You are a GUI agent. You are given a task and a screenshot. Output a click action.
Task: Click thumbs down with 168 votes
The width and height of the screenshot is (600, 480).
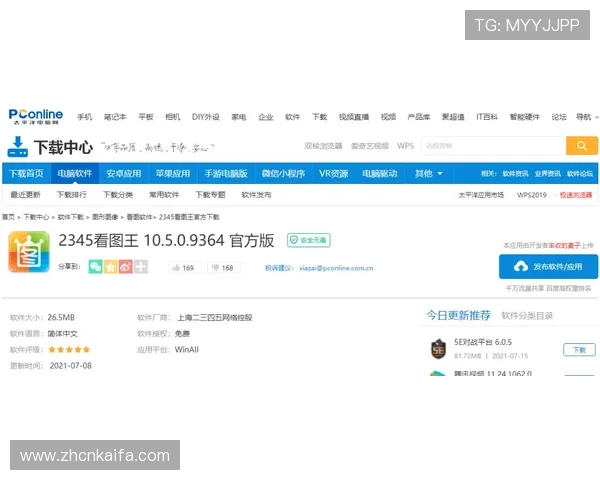(224, 268)
